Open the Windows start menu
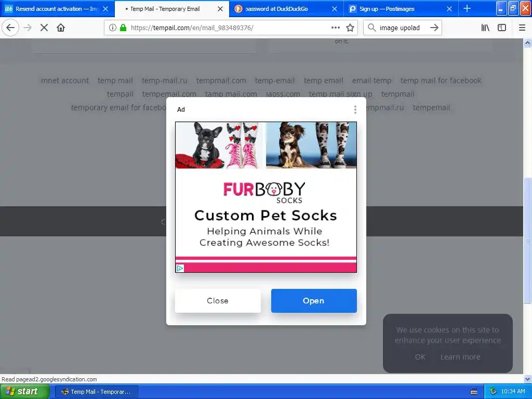The height and width of the screenshot is (399, 532). [24, 392]
